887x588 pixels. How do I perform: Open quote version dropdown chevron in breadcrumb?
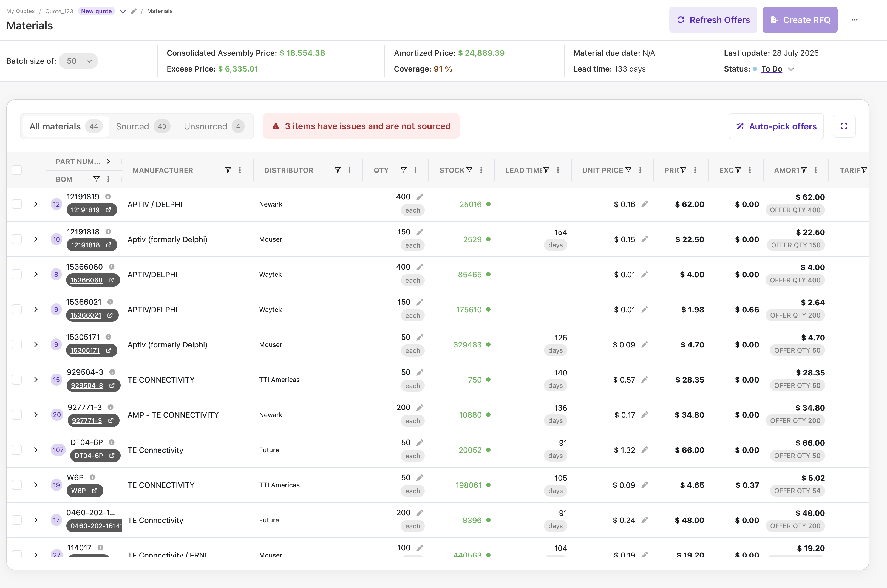[123, 11]
